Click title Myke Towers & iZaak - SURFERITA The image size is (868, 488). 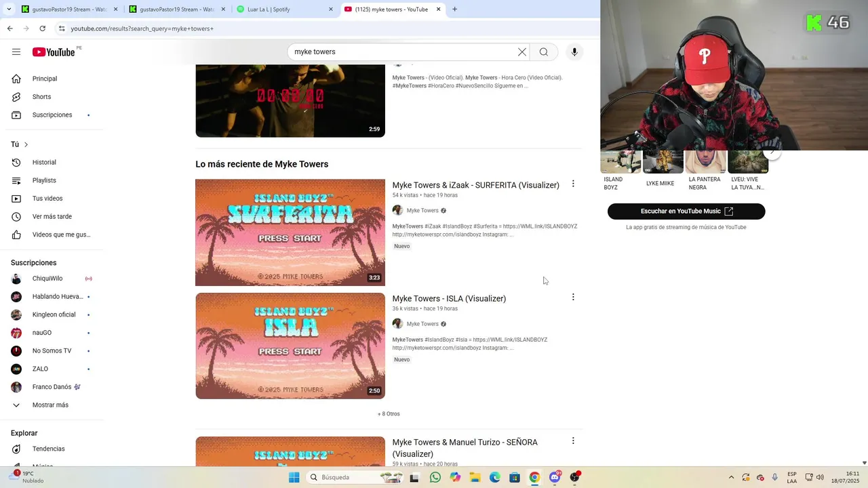tap(476, 185)
